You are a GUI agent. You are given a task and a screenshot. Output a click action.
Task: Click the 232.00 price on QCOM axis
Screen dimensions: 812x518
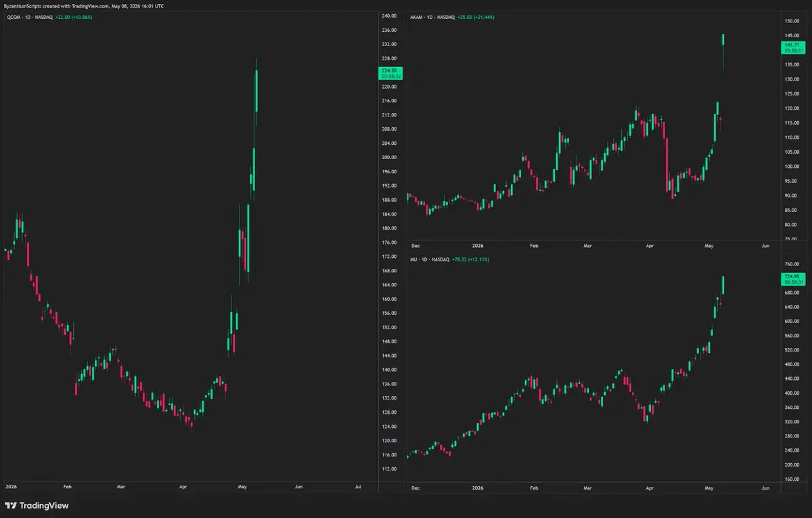388,44
